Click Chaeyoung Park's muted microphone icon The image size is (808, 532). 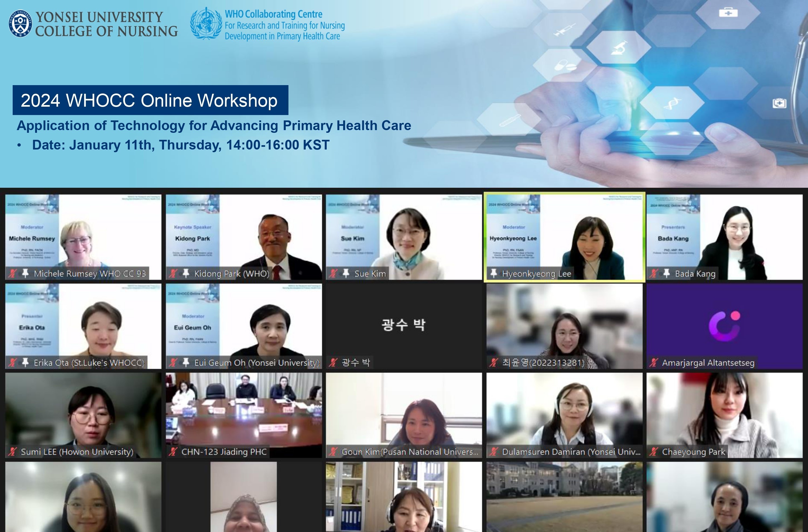pos(653,451)
